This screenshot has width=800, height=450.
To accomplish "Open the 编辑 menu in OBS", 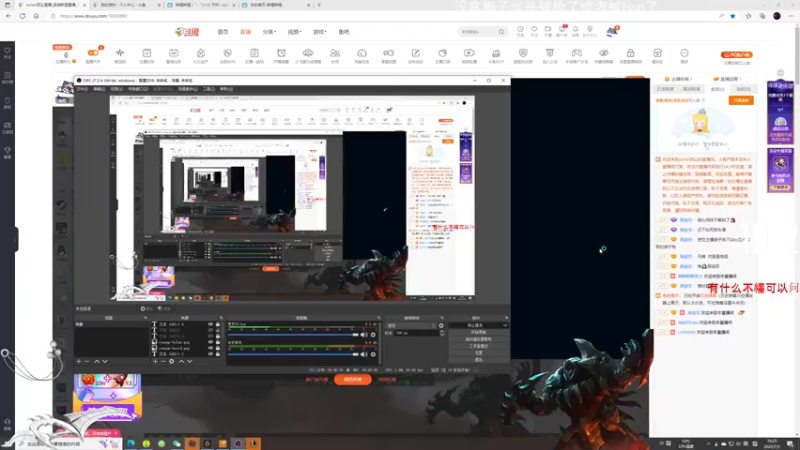I will pyautogui.click(x=99, y=89).
